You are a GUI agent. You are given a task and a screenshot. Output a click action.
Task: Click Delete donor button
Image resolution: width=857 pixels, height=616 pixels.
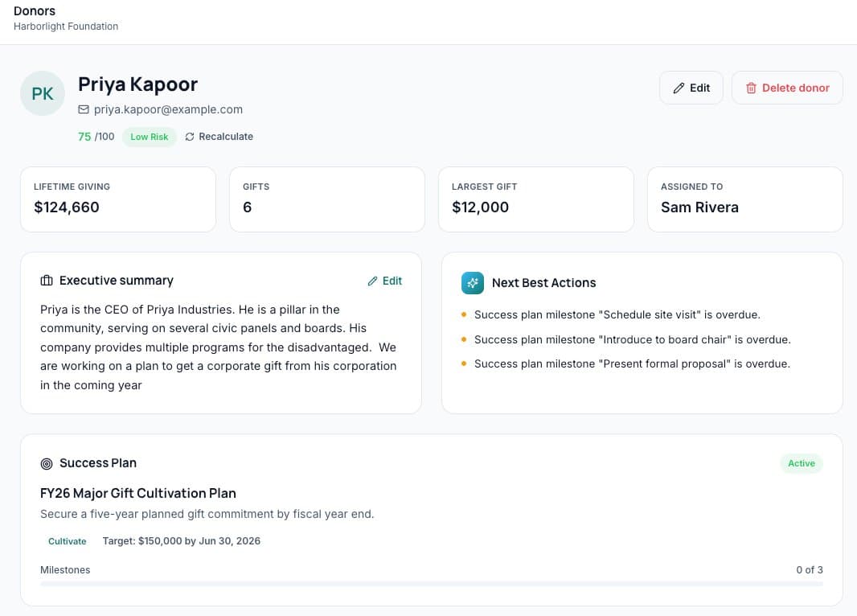click(787, 88)
